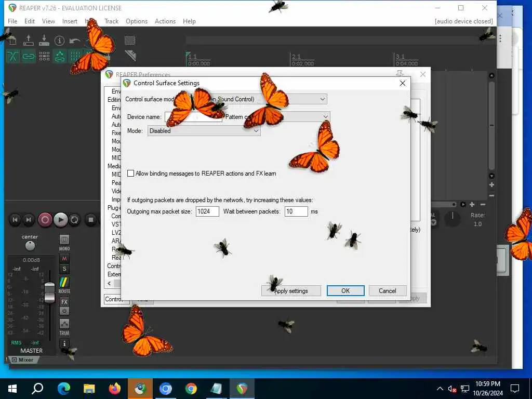The image size is (532, 399).
Task: Click the Play transport button
Action: pos(60,220)
